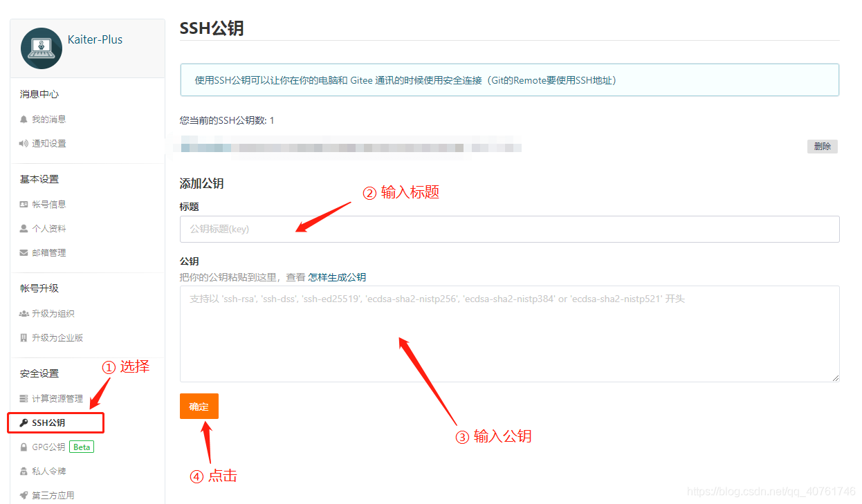Image resolution: width=862 pixels, height=504 pixels.
Task: Click the speaker icon beside 通知设置
Action: click(x=24, y=144)
